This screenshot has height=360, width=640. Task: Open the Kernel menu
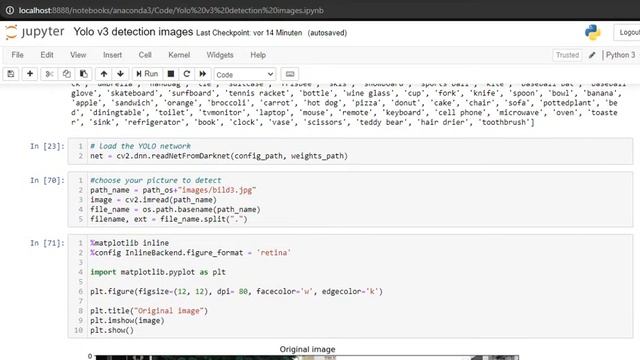pyautogui.click(x=179, y=55)
